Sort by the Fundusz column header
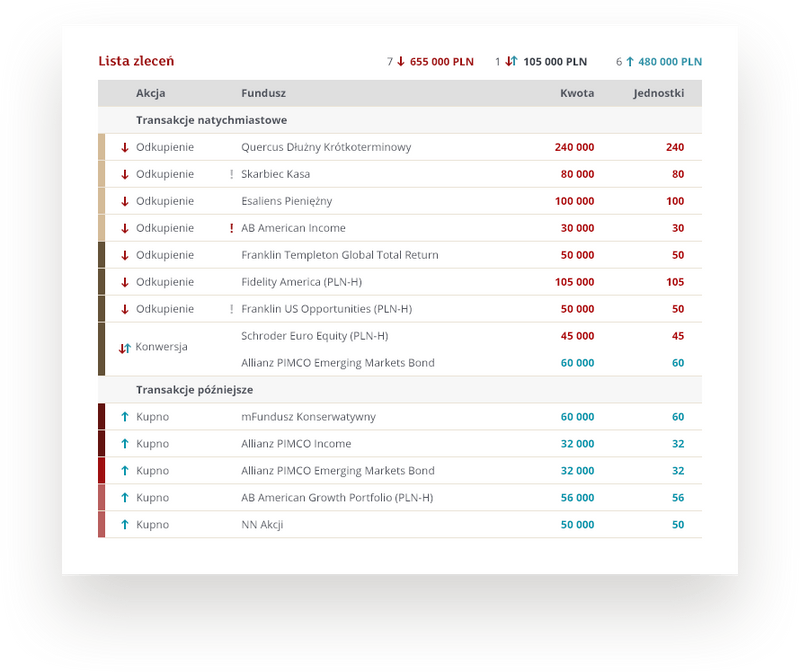This screenshot has width=800, height=672. tap(263, 93)
